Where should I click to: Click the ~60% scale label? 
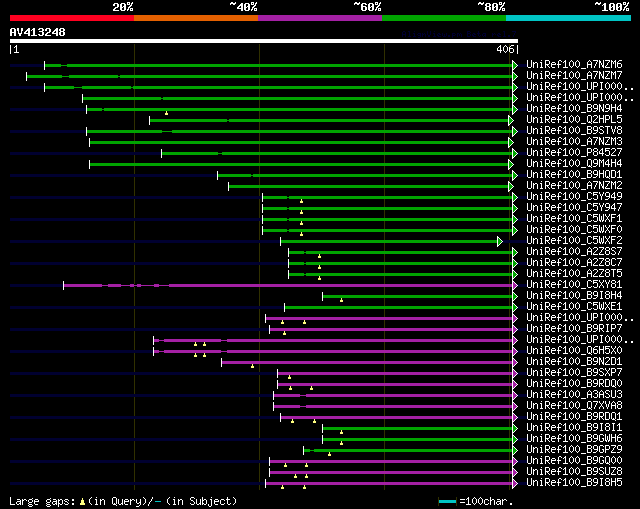pos(367,7)
